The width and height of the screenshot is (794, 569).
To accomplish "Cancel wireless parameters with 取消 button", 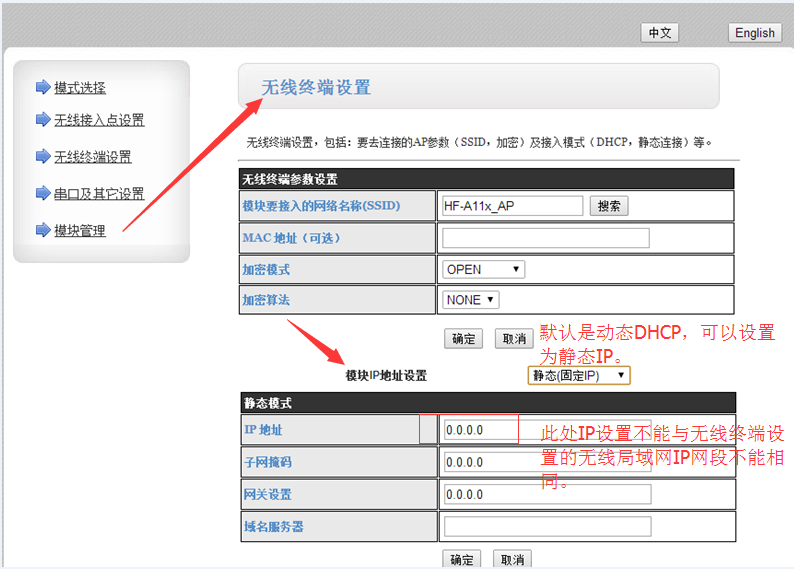I will click(x=514, y=339).
